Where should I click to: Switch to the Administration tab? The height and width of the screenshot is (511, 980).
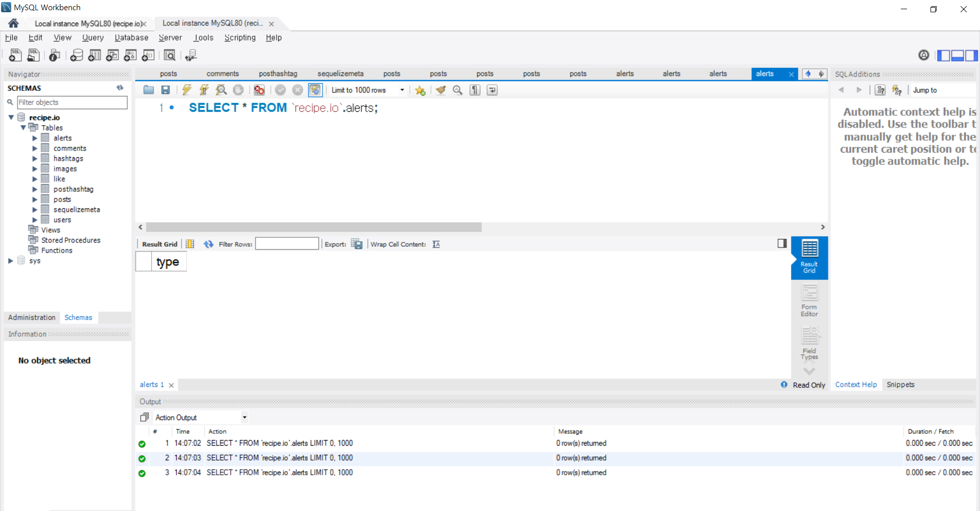point(32,318)
